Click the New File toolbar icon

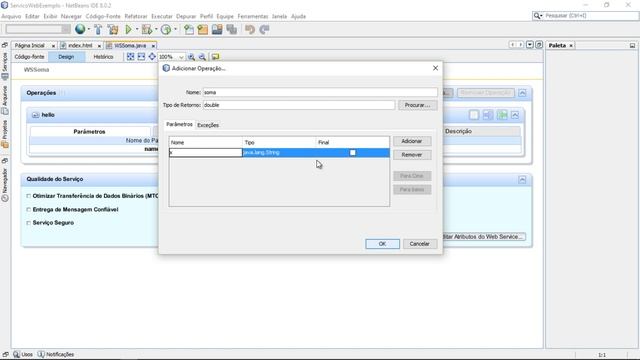coord(189,29)
